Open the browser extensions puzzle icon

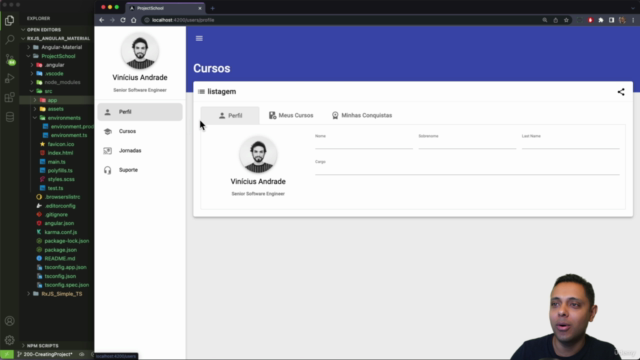(x=601, y=20)
